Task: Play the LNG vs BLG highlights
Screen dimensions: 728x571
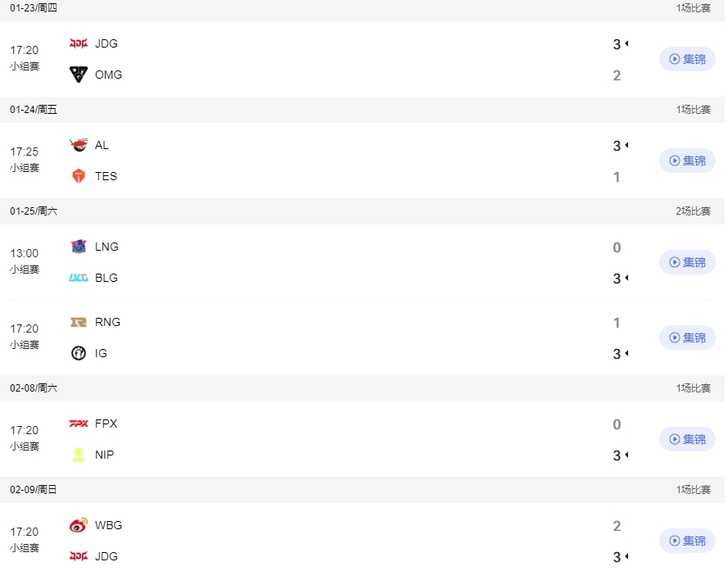Action: coord(687,262)
